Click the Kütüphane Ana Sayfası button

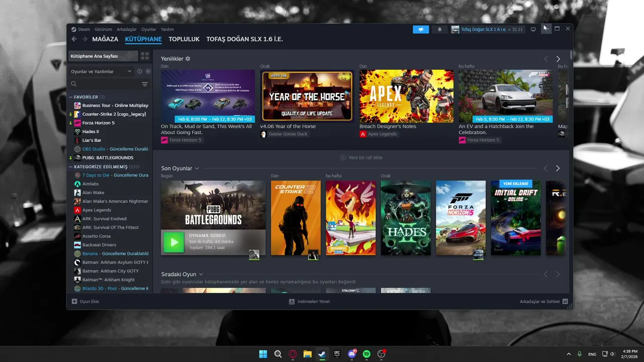[103, 56]
